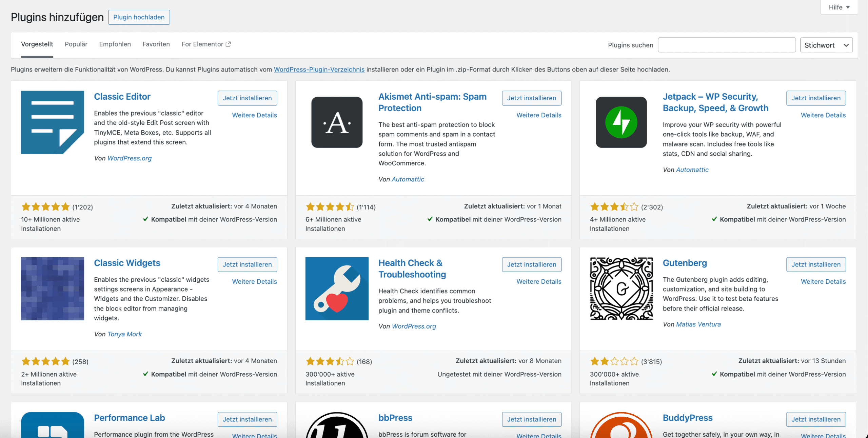Click the Performance Lab title link
The image size is (868, 438).
click(x=130, y=418)
